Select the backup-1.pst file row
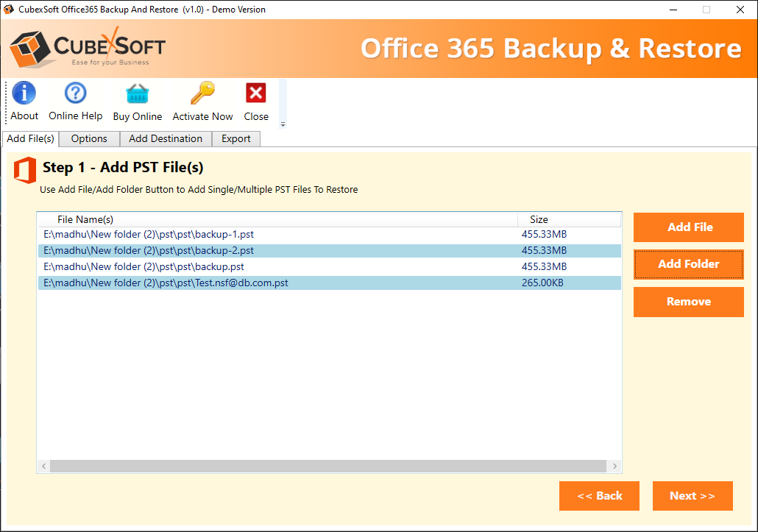This screenshot has height=532, width=758. coord(330,234)
